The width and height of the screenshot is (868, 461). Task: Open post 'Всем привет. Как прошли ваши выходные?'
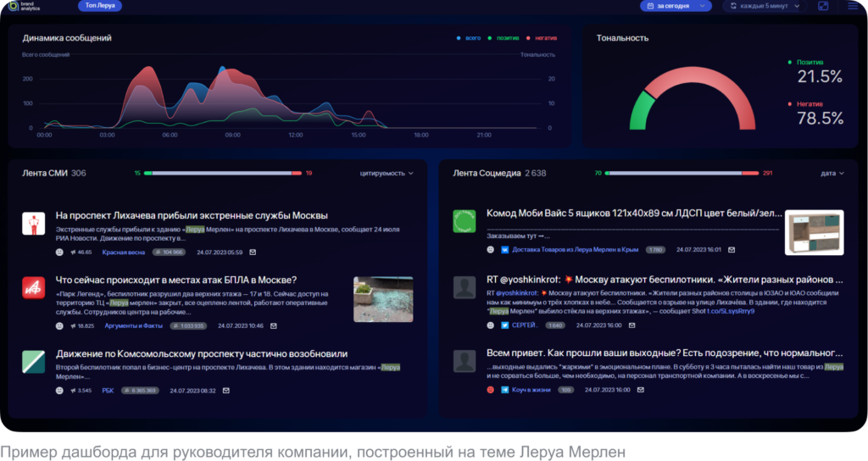(x=665, y=353)
